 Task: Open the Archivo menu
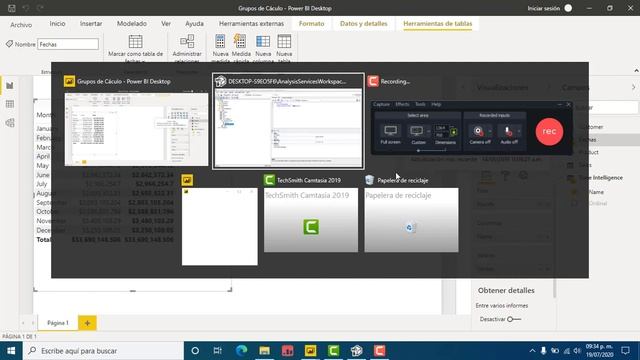[x=21, y=25]
